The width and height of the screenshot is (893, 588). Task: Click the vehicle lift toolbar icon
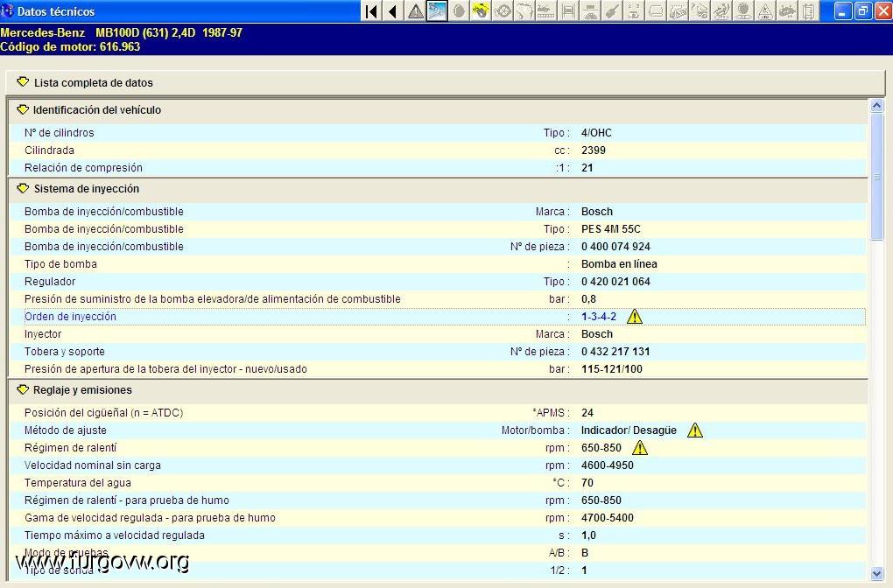568,10
